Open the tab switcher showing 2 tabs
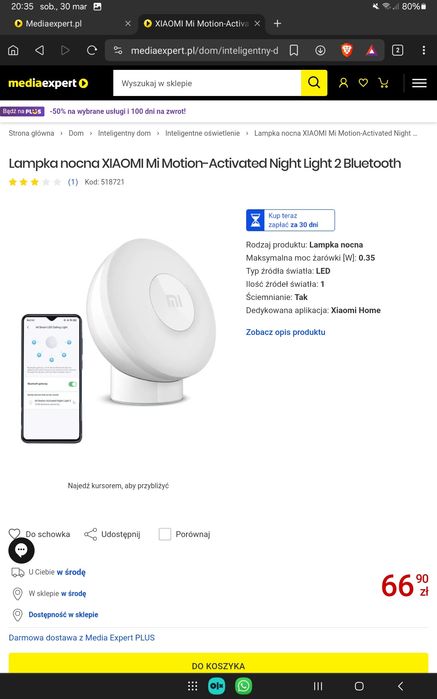Image resolution: width=437 pixels, height=699 pixels. click(397, 50)
